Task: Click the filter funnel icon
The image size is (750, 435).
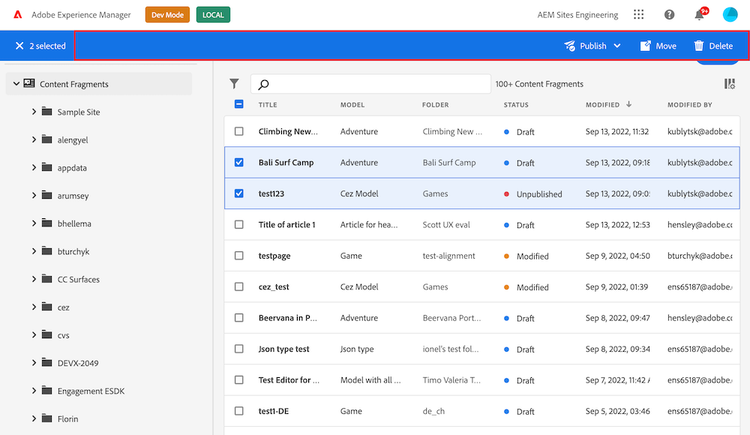Action: click(x=234, y=84)
